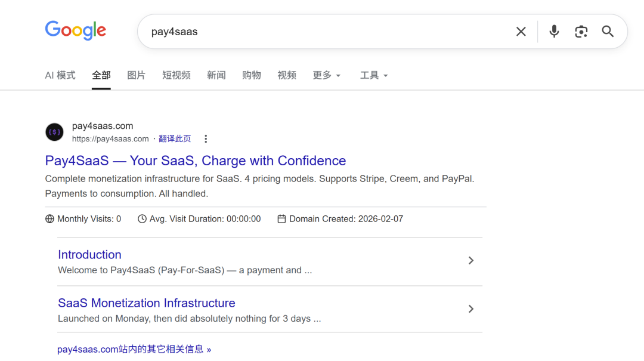Click the calendar icon beside Domain Created
Screen dimensions: 644x361
[281, 218]
